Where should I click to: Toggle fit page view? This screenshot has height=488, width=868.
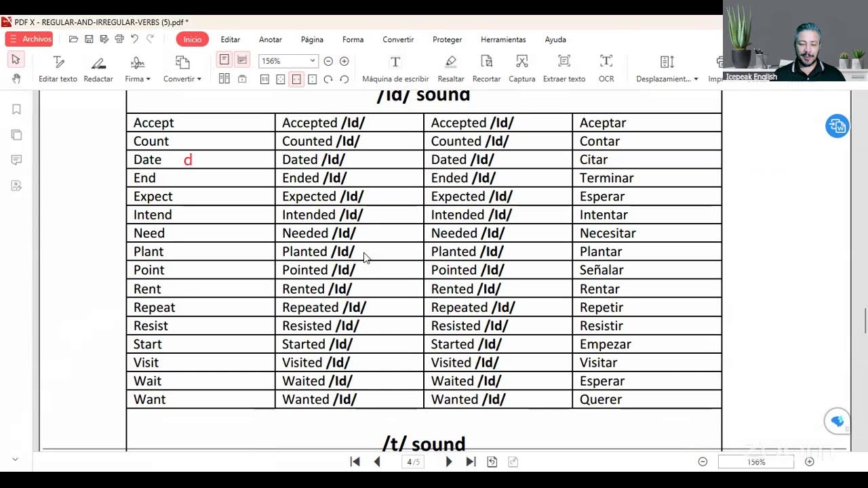[281, 79]
